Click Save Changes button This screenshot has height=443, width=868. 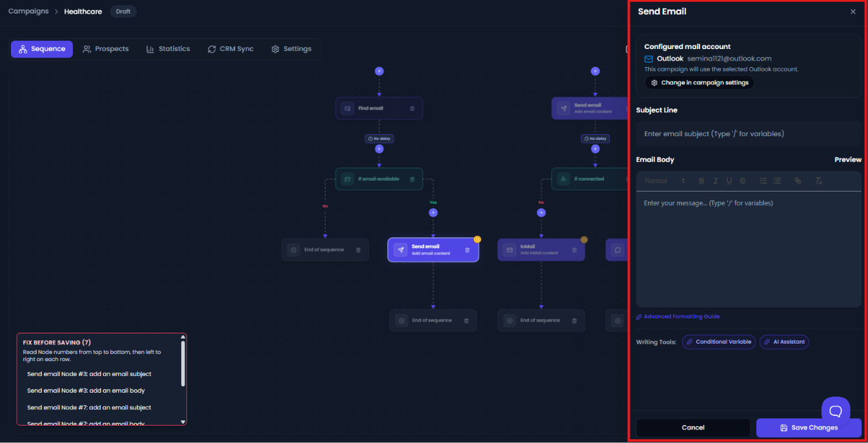(x=809, y=428)
